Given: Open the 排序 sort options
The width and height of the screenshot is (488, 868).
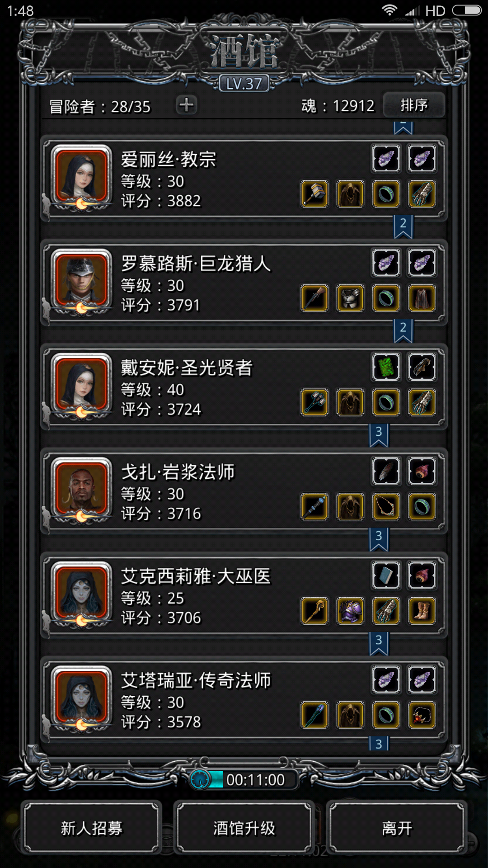Looking at the screenshot, I should point(414,105).
